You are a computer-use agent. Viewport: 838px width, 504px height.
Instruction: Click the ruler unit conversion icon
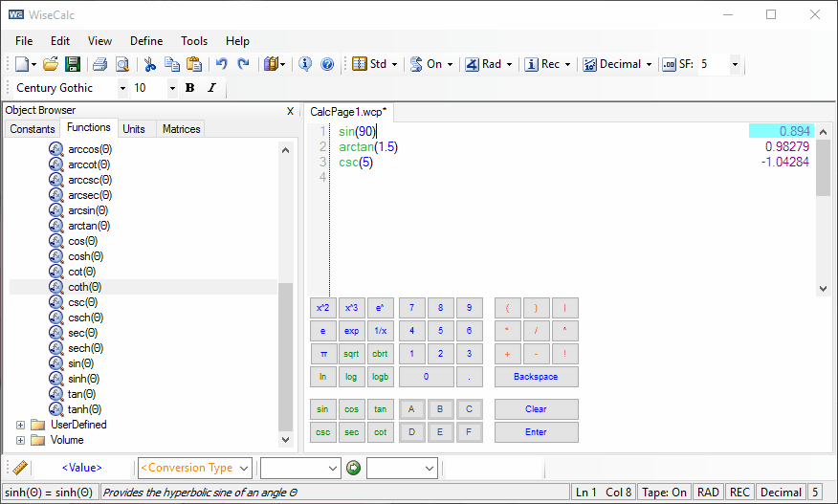tap(20, 468)
